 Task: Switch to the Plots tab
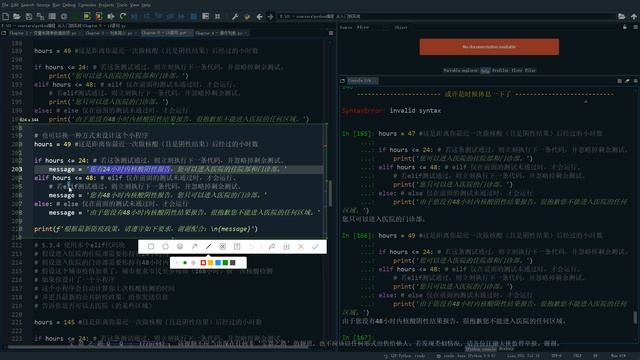[x=517, y=70]
